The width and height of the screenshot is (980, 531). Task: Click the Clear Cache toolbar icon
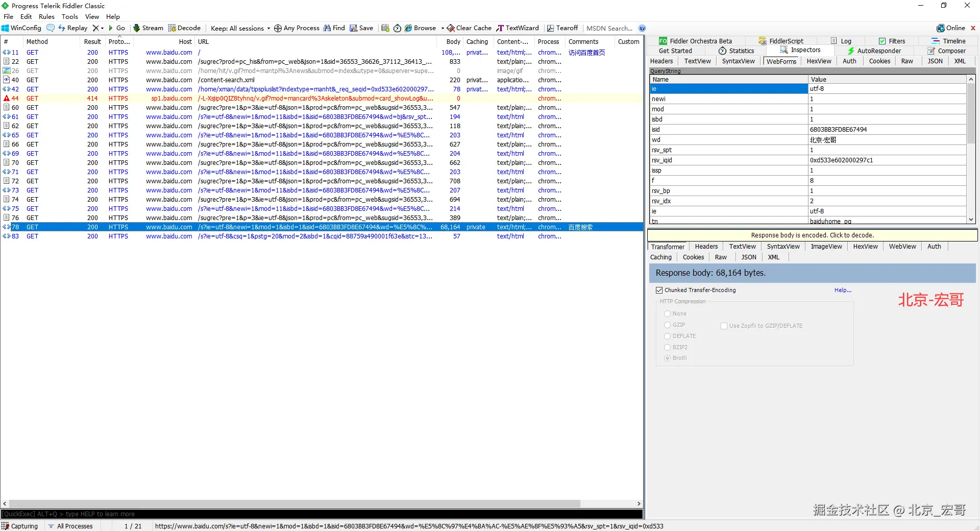click(x=451, y=28)
